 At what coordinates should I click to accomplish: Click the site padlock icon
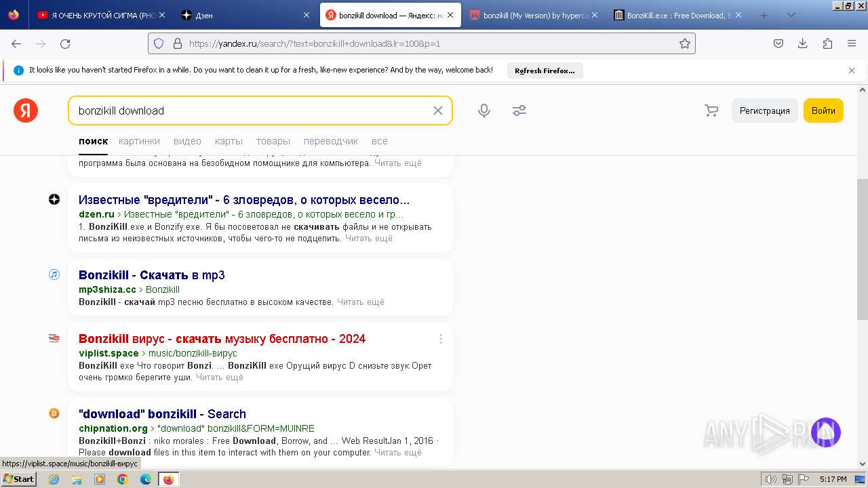point(178,43)
